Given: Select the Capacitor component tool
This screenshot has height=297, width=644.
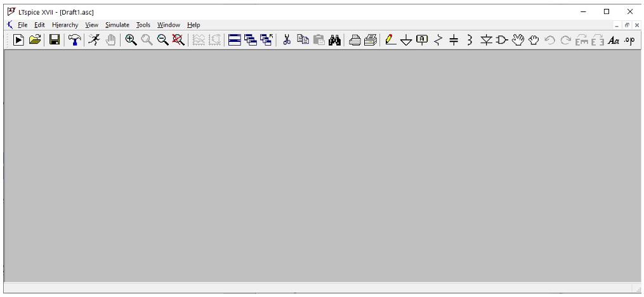Looking at the screenshot, I should (x=454, y=40).
